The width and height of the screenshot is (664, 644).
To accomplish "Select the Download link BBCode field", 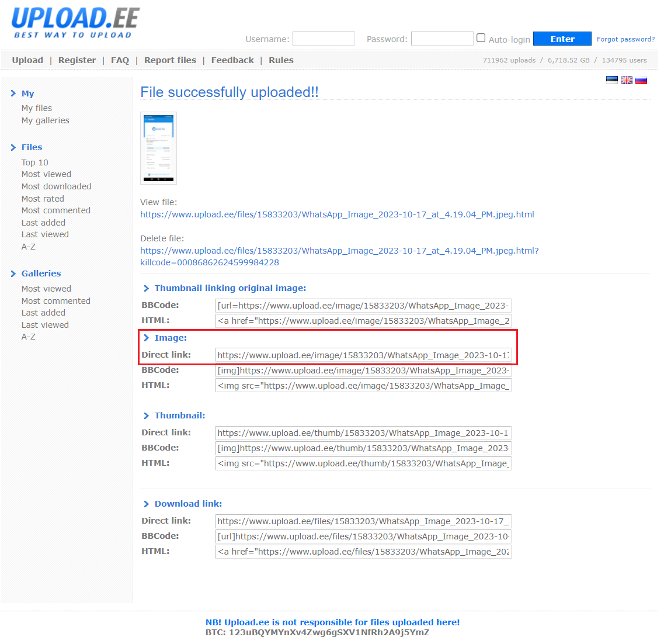I will 363,536.
